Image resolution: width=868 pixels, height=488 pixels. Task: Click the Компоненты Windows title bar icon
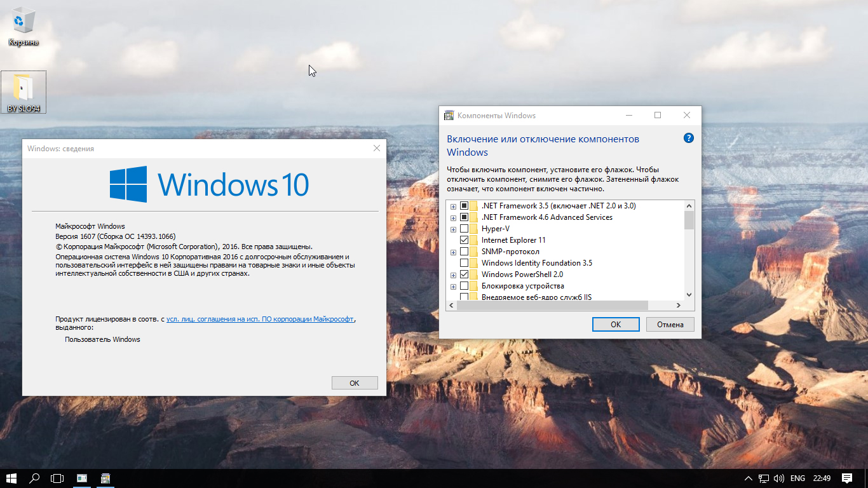click(449, 116)
